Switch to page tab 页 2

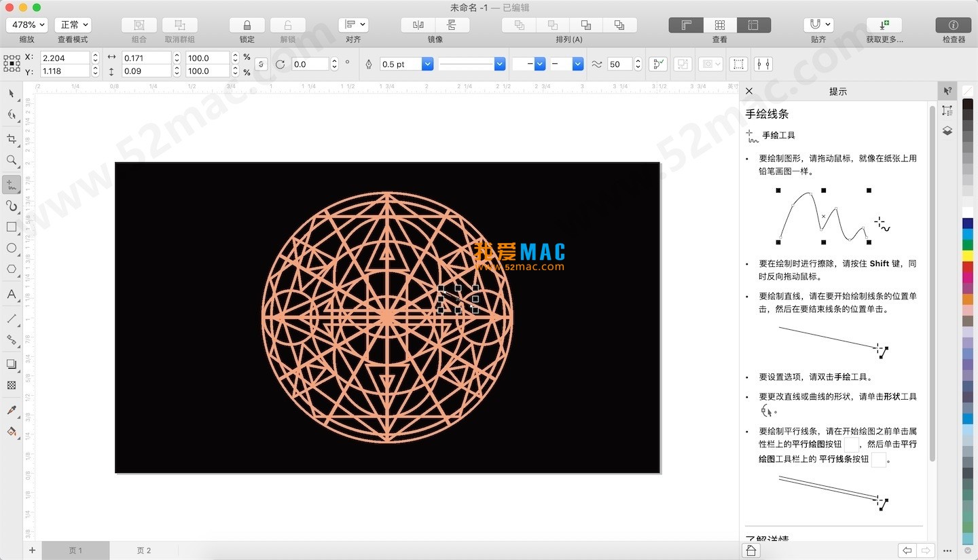(x=143, y=550)
